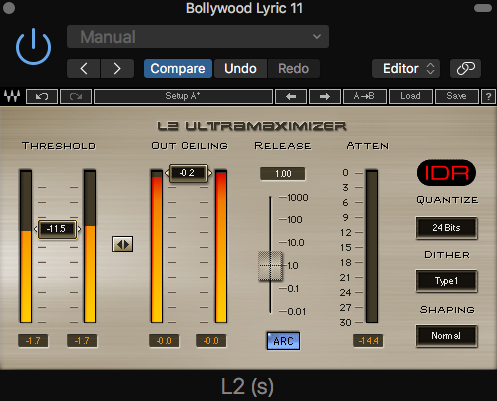497x401 pixels.
Task: Click the threshold/ceiling link arrows button
Action: (x=122, y=244)
